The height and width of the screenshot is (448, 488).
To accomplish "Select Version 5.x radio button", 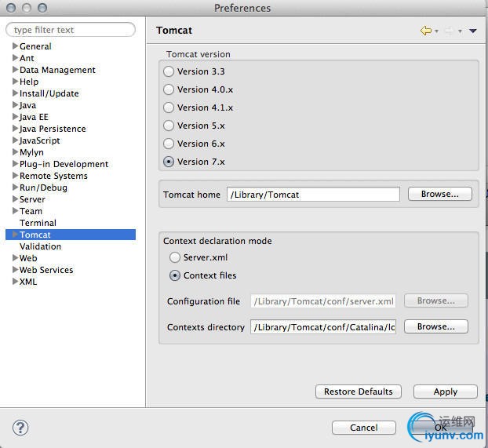I will 169,126.
